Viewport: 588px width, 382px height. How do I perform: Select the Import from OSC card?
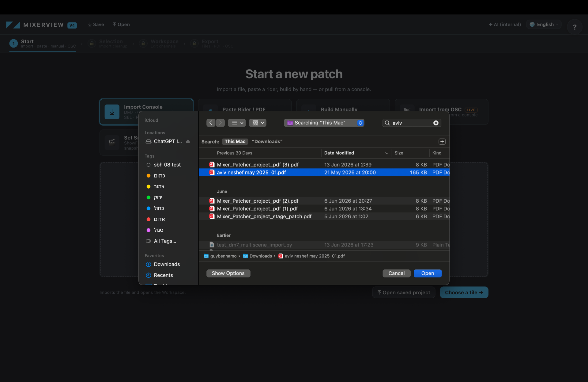pos(441,105)
